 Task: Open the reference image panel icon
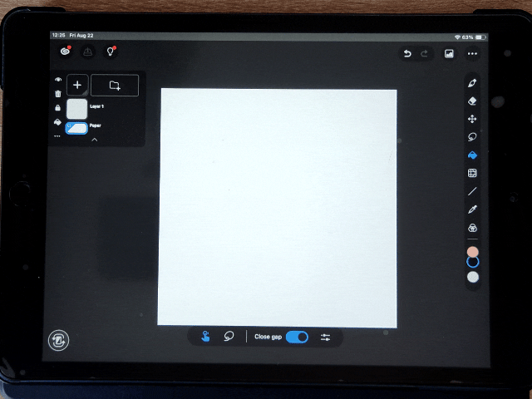(x=449, y=53)
